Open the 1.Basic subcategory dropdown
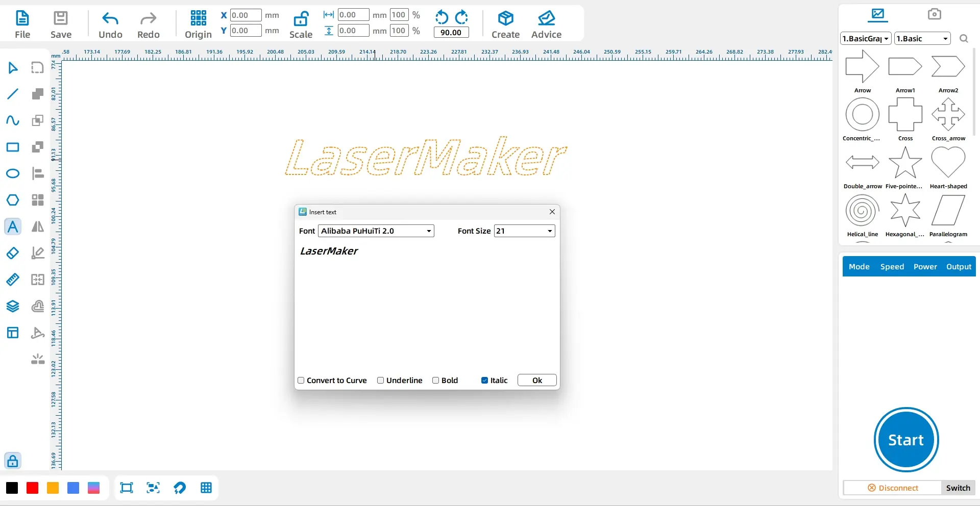Screen dimensions: 980x506 (922, 39)
